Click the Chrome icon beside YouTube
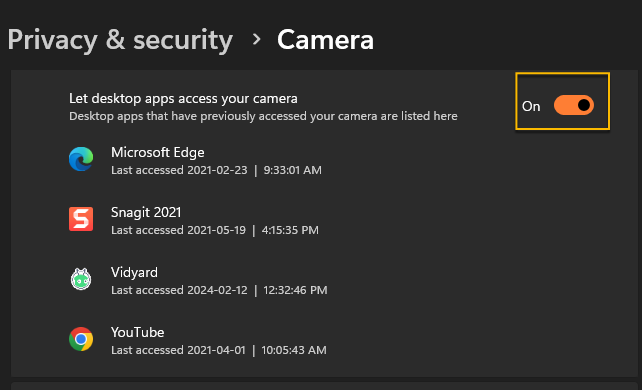Image resolution: width=642 pixels, height=390 pixels. pos(81,339)
